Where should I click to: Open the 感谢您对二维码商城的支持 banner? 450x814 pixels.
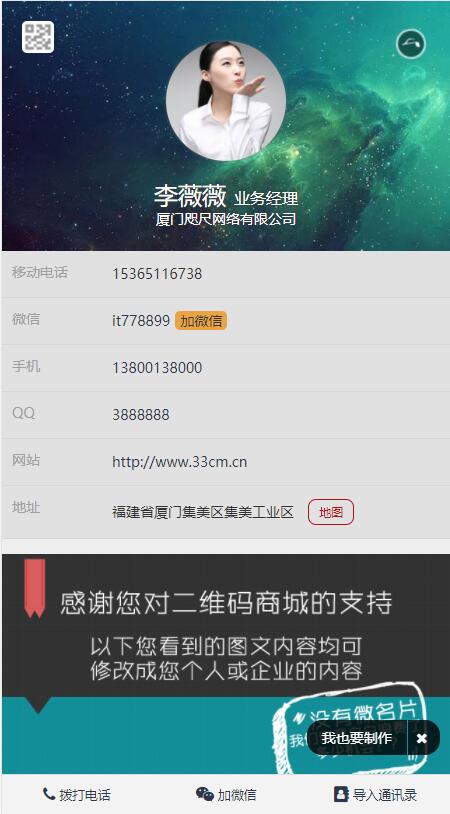coord(226,603)
